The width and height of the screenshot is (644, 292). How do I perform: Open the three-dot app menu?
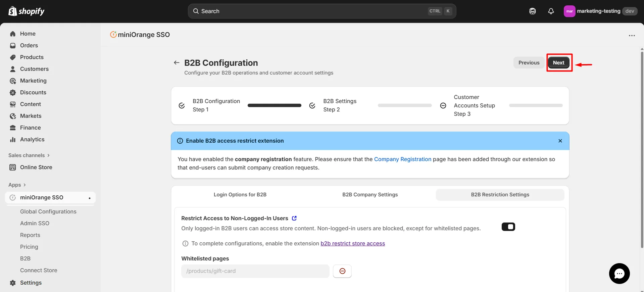(632, 35)
